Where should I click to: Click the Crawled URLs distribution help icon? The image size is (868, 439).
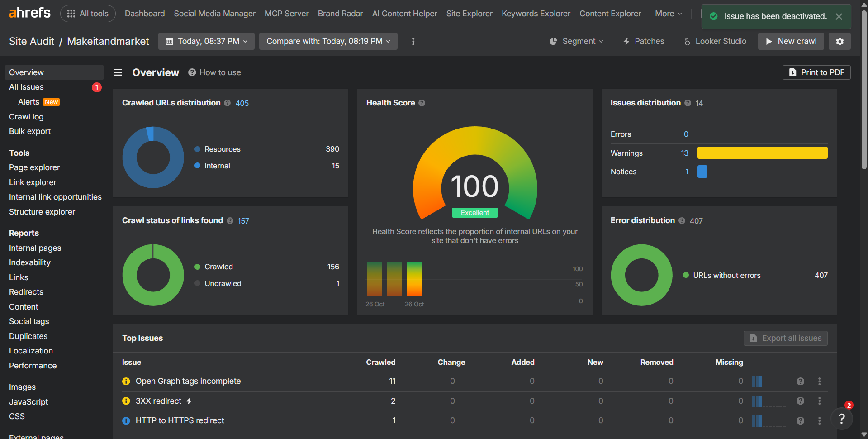(x=228, y=103)
